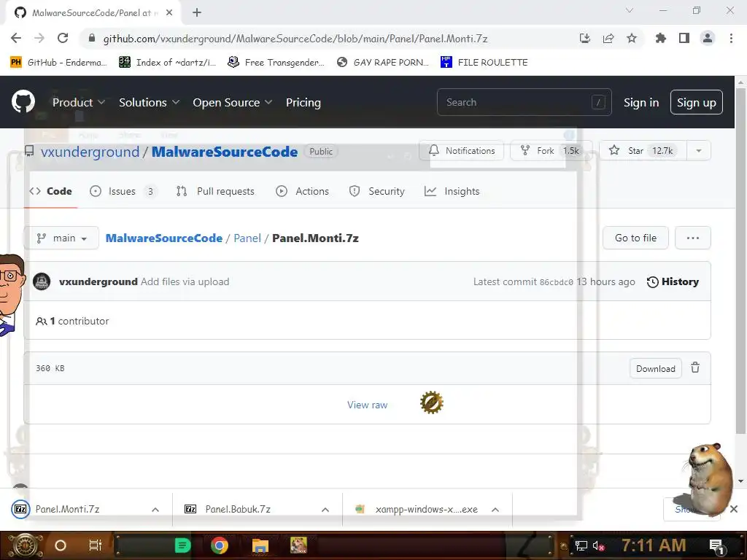Open File Explorer from the taskbar

[260, 545]
